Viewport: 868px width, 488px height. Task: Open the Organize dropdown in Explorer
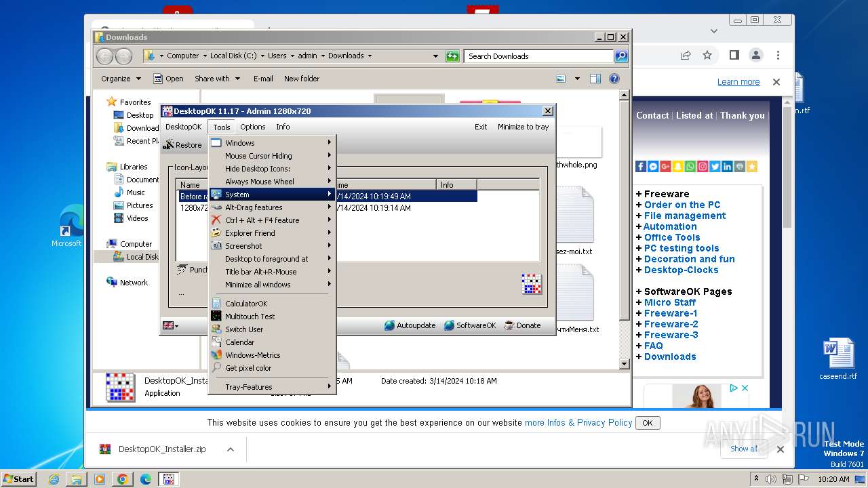click(121, 79)
